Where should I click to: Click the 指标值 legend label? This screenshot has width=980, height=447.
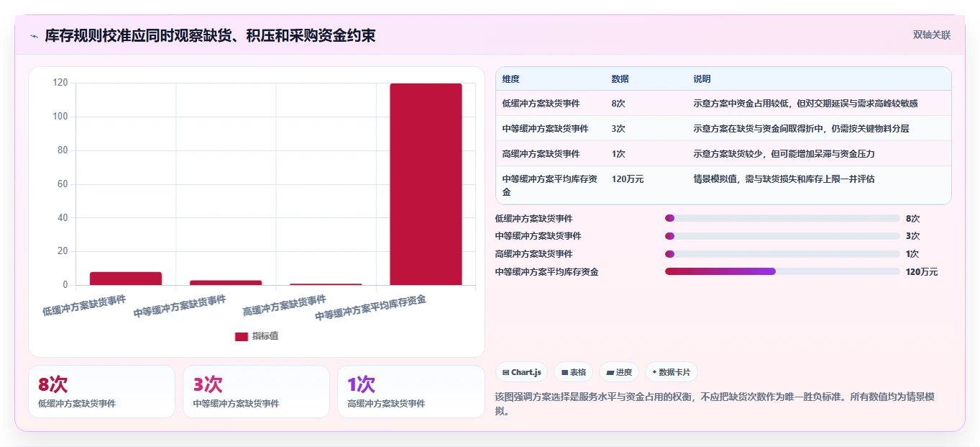click(265, 336)
